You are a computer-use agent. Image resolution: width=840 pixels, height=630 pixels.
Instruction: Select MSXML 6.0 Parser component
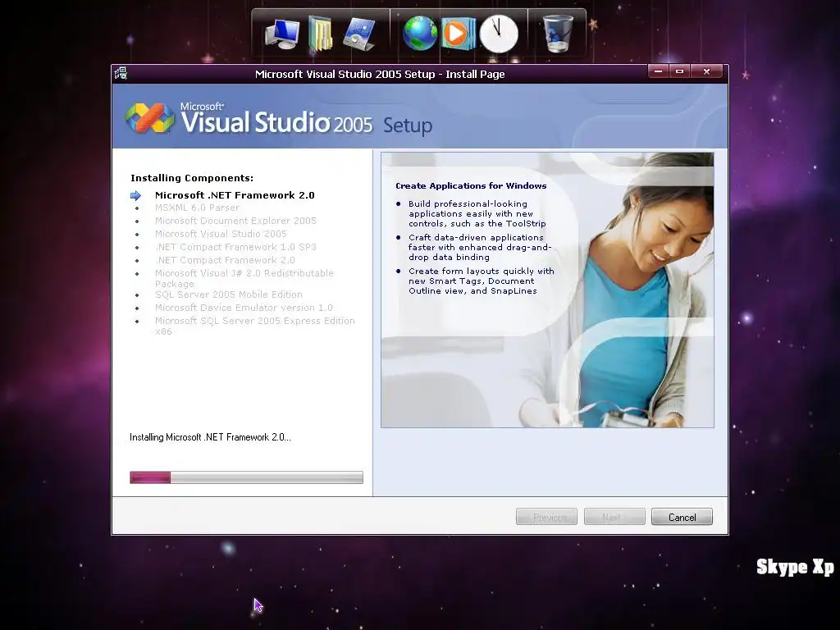tap(197, 208)
